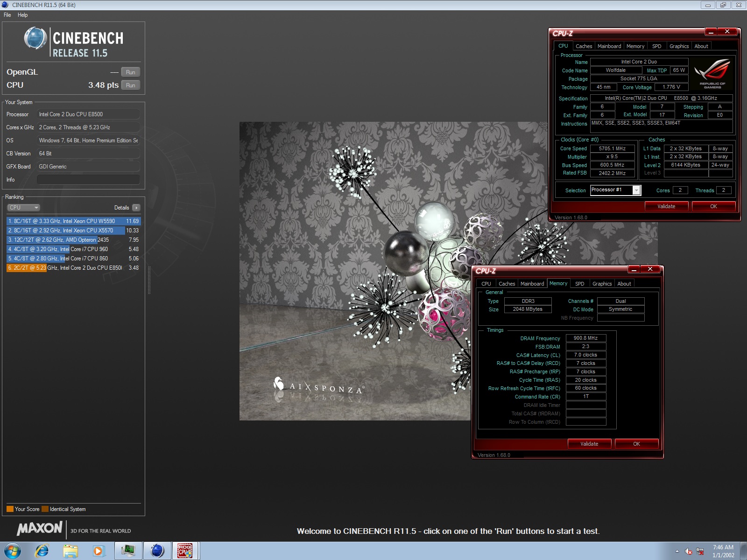Open the Help menu
This screenshot has height=560, width=747.
pos(23,15)
